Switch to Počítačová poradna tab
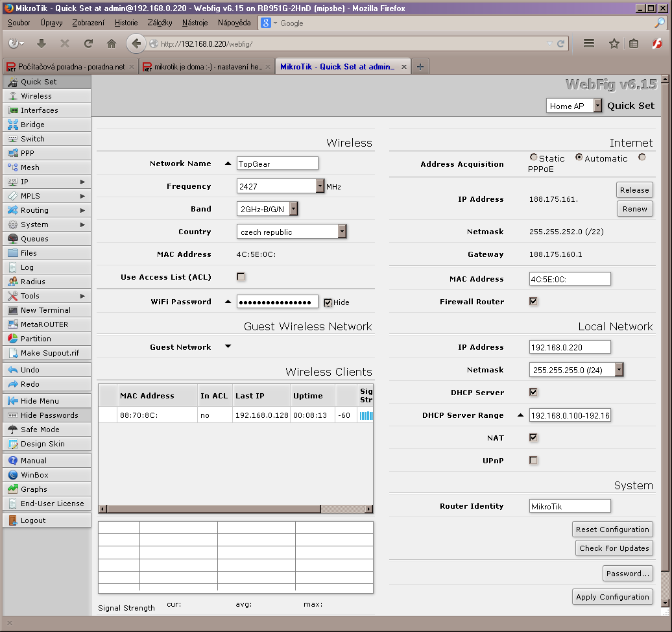 point(68,67)
